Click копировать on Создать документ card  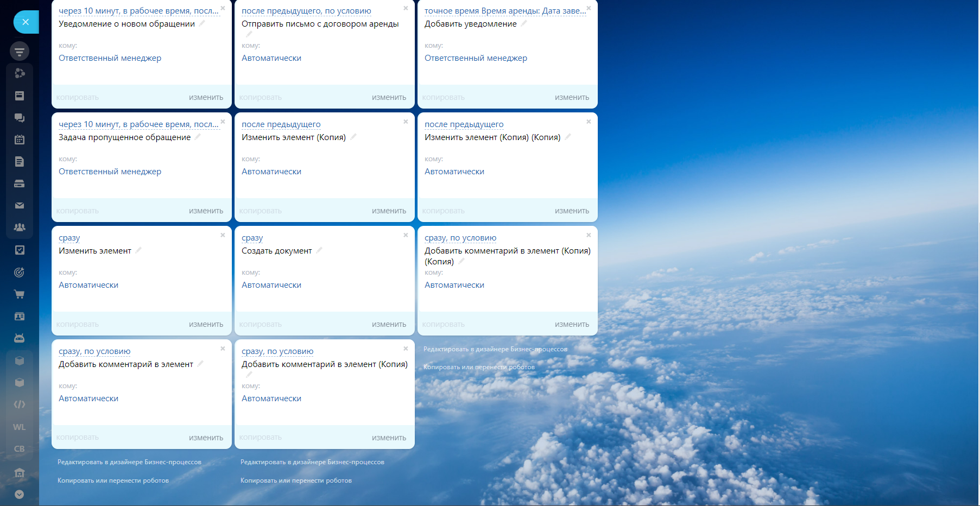point(261,325)
